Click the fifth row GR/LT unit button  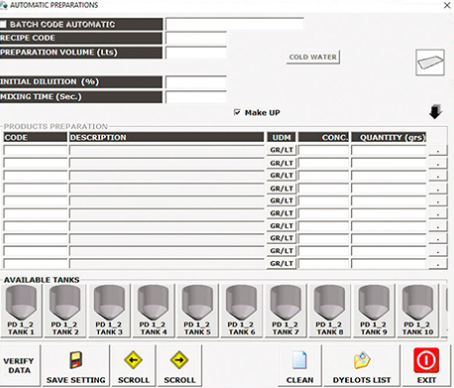(281, 201)
